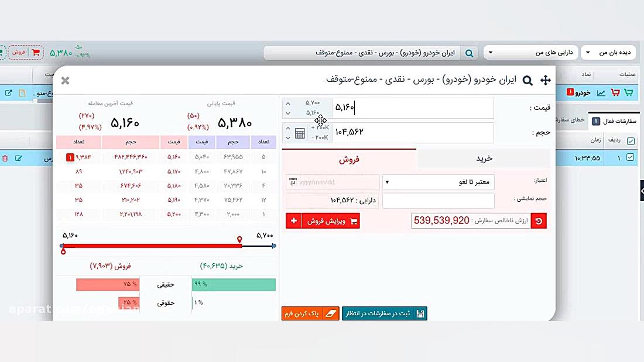Click the پاک کردن فرم button
The height and width of the screenshot is (362, 644).
tap(310, 313)
